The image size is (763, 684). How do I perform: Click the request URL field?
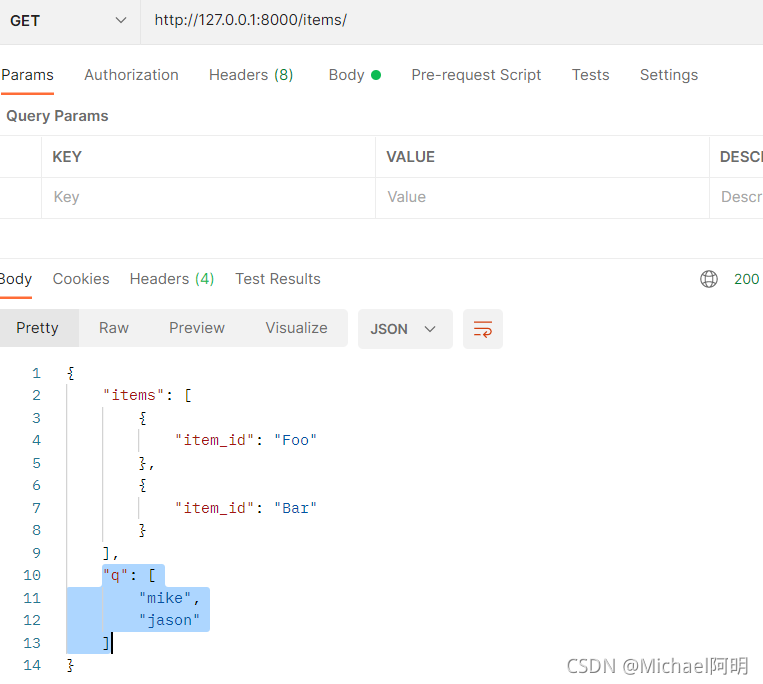pos(452,21)
